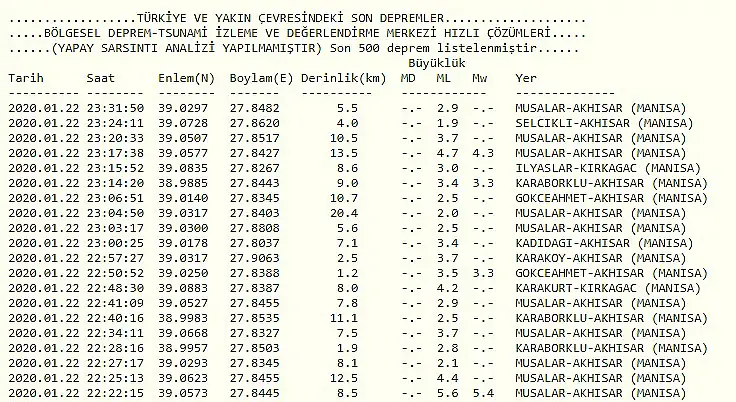Click ML value 4.2 in 22:48:30 row

point(447,288)
